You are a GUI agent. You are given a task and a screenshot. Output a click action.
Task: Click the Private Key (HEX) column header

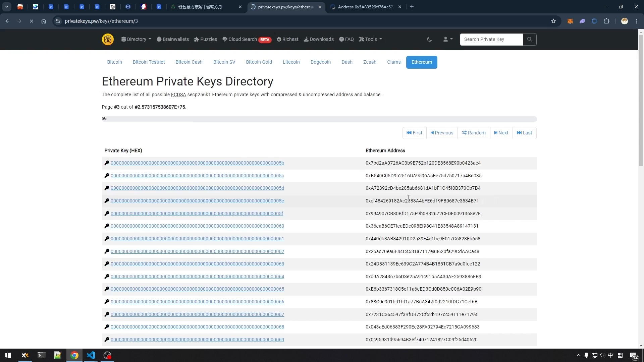click(123, 151)
